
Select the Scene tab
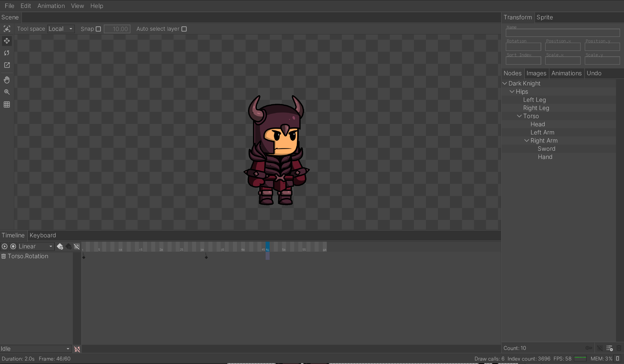[x=10, y=17]
